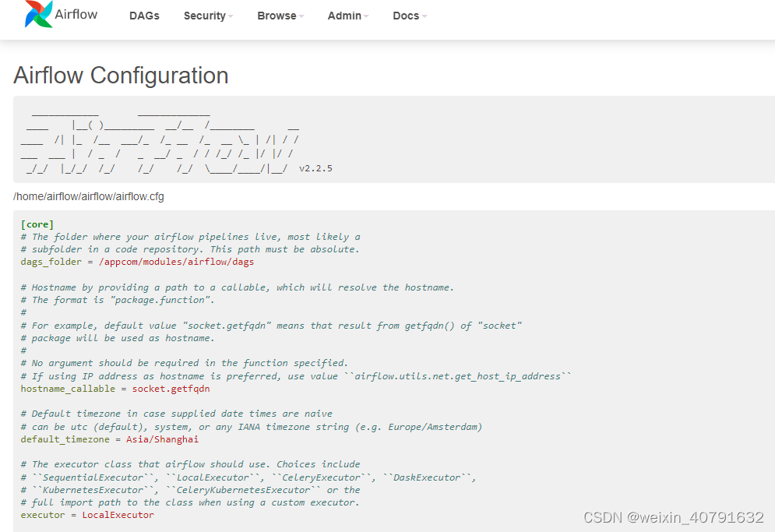
Task: Click the comment 'subfolder in a code repository'
Action: pos(190,249)
